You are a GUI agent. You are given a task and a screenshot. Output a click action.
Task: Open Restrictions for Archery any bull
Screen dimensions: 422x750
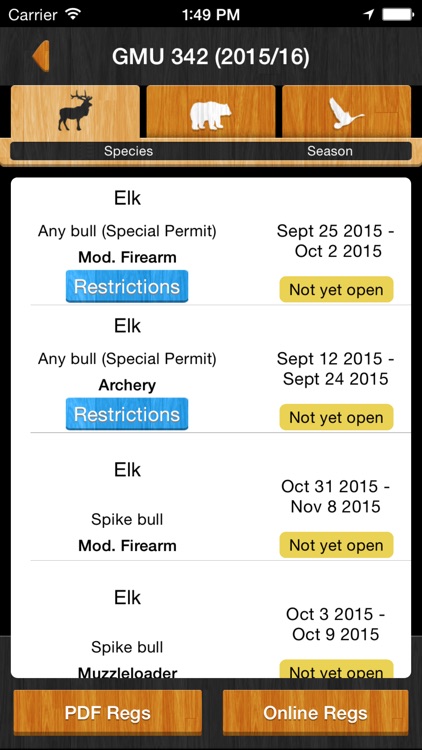pyautogui.click(x=127, y=414)
